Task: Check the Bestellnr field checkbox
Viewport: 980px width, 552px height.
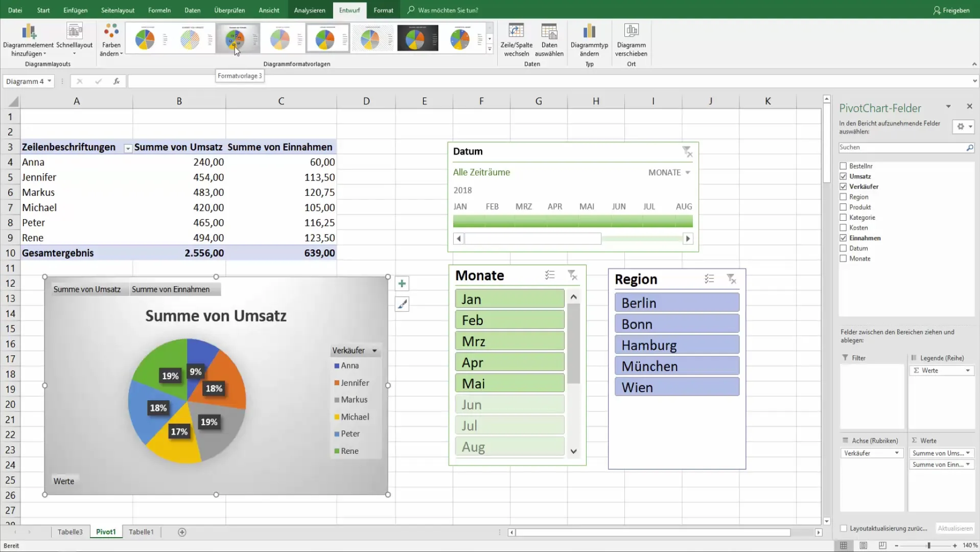Action: click(x=843, y=166)
